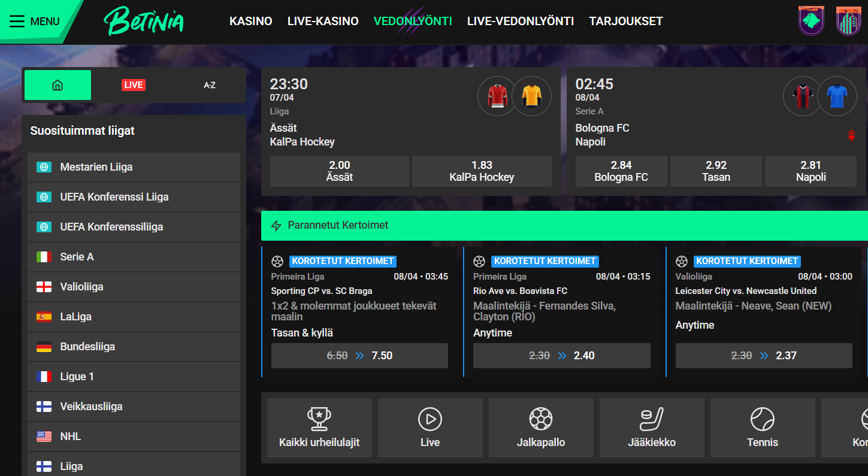Click football icon on Leicester City card
Viewport: 868px width, 476px height.
[x=682, y=261]
